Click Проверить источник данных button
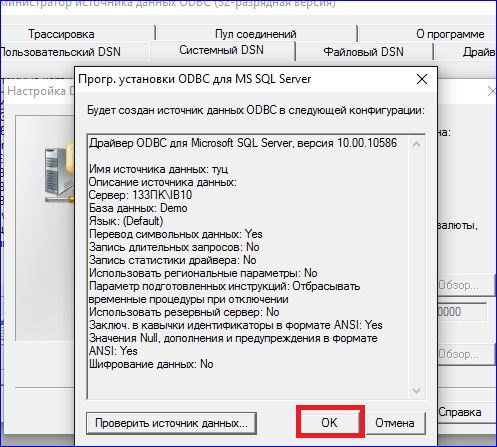497x447 pixels. [171, 423]
